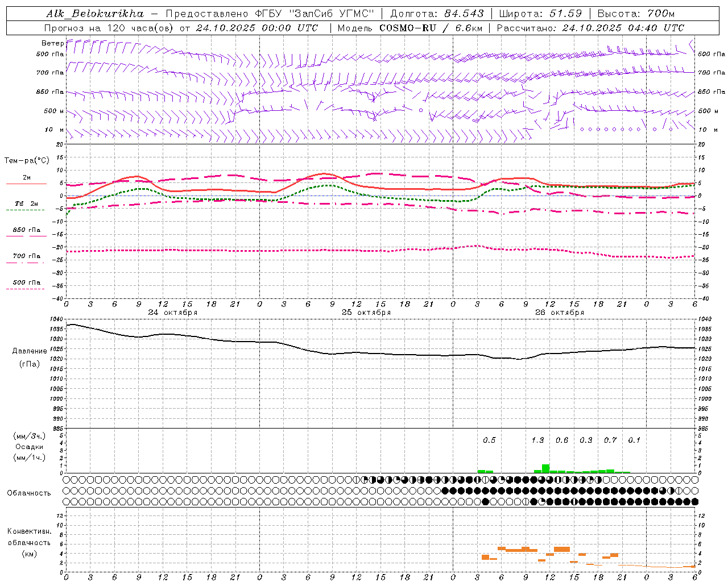Select the 25 октября date label
The width and height of the screenshot is (728, 582).
(x=366, y=313)
